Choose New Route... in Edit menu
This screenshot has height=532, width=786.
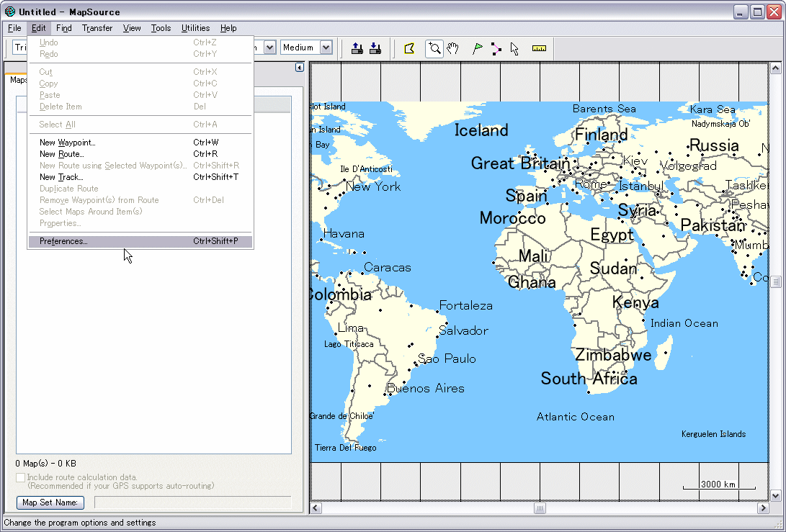tap(140, 154)
